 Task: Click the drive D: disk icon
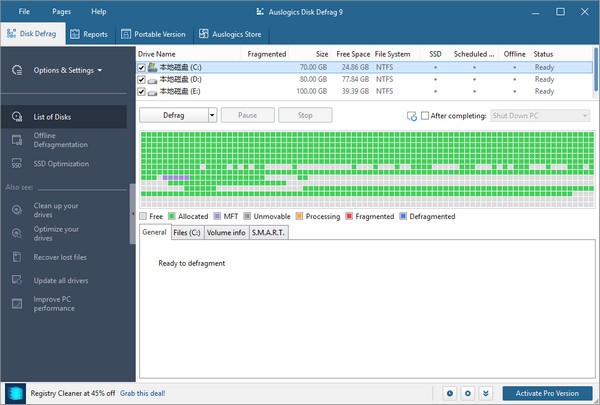152,80
